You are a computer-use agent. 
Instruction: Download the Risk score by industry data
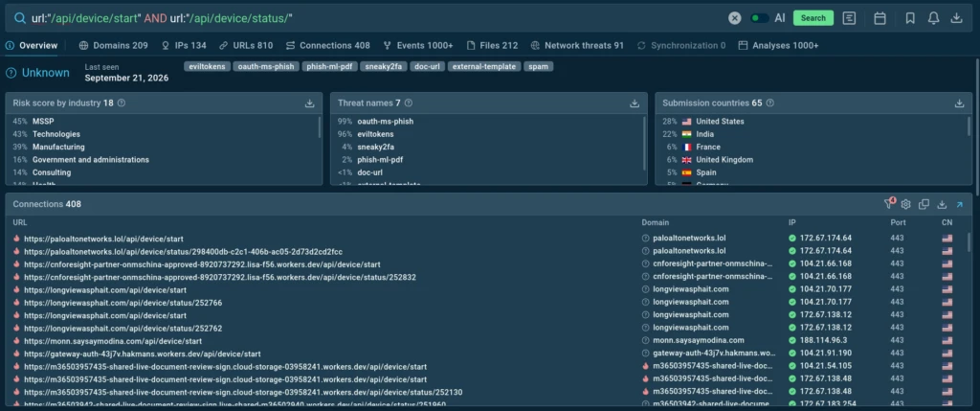(309, 103)
